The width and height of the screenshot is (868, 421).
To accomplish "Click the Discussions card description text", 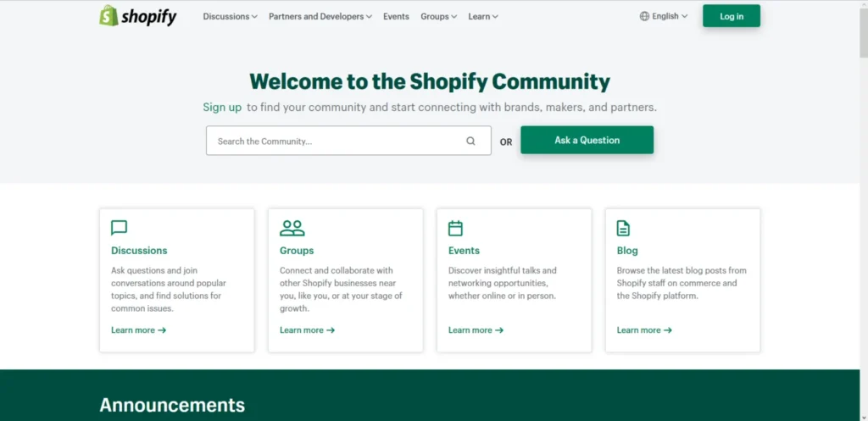I will pos(169,290).
